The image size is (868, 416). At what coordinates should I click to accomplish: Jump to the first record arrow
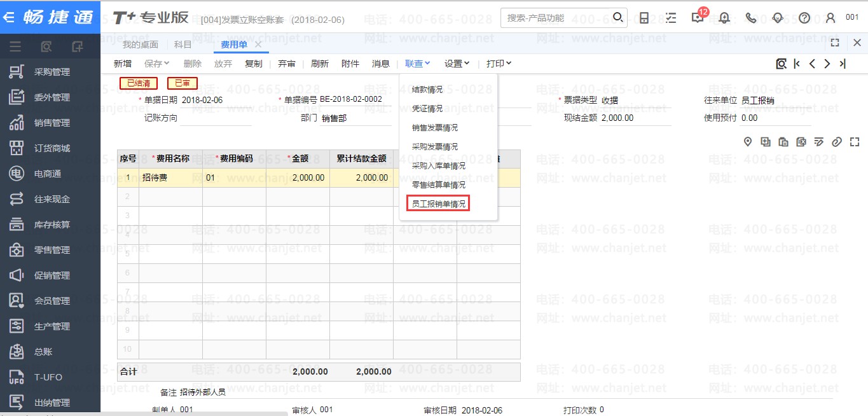click(x=797, y=64)
